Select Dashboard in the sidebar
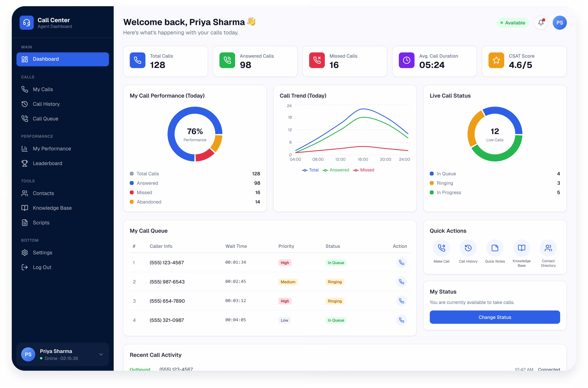Image resolution: width=588 pixels, height=388 pixels. coord(63,59)
